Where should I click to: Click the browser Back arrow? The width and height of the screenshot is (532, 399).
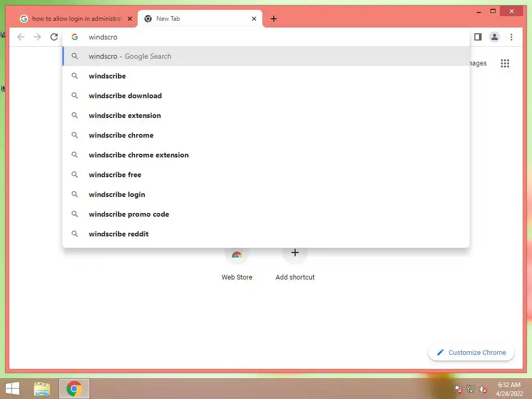click(21, 37)
